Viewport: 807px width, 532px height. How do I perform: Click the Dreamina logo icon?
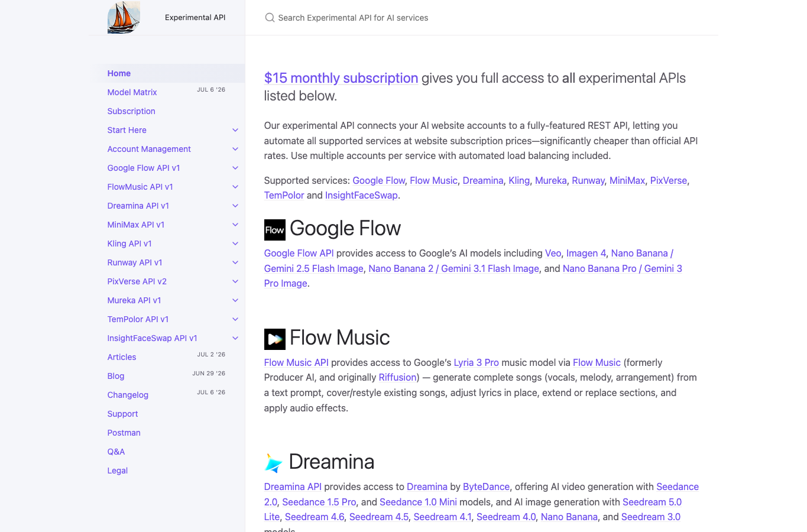pyautogui.click(x=274, y=463)
